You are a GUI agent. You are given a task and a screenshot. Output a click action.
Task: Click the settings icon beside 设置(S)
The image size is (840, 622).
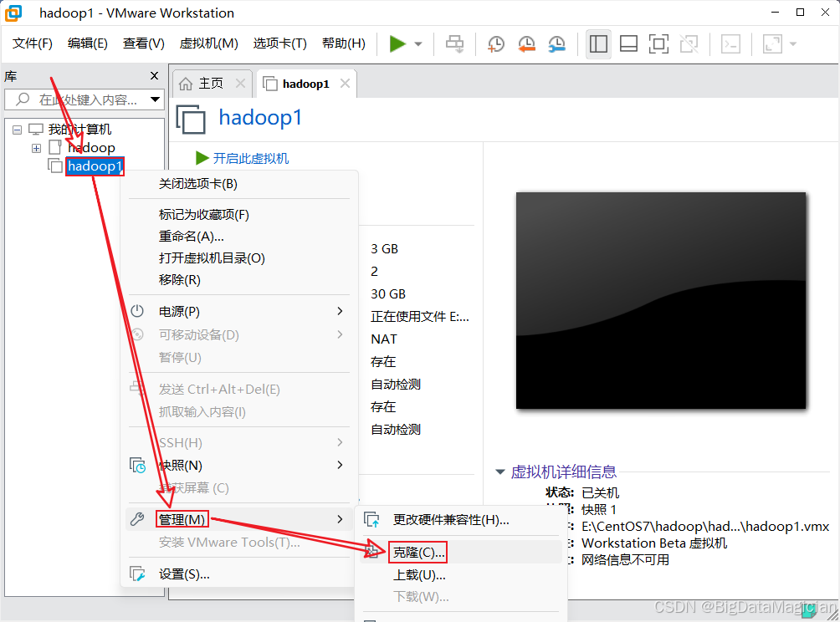(x=138, y=574)
